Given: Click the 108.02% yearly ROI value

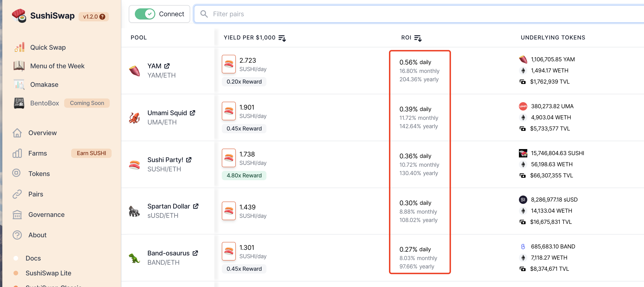Looking at the screenshot, I should pyautogui.click(x=418, y=220).
